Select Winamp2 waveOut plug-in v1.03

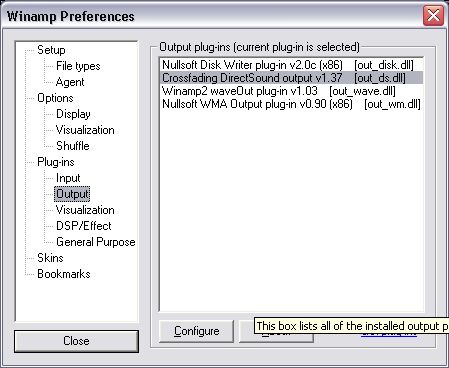click(291, 91)
